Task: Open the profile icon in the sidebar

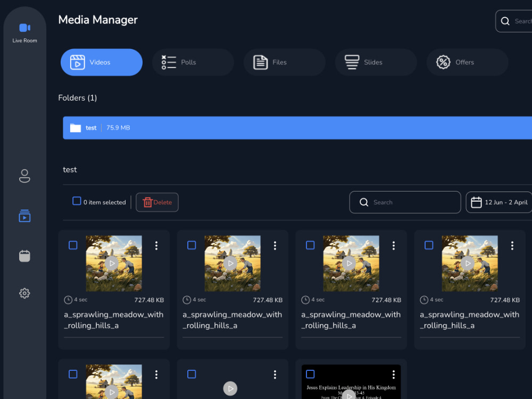Action: (x=24, y=176)
